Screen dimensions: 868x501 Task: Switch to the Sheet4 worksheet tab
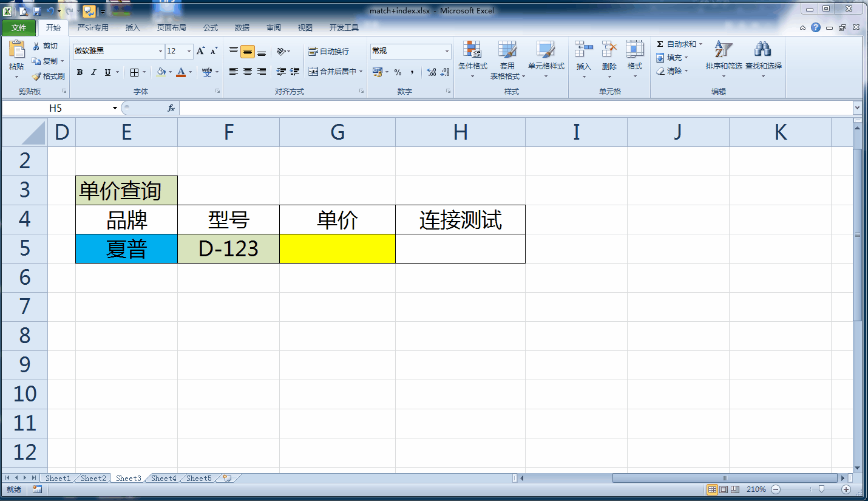(x=163, y=479)
